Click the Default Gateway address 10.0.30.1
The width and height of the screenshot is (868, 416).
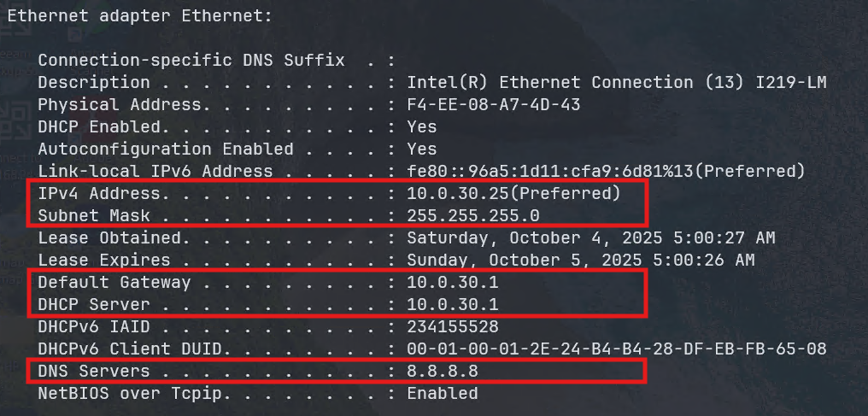[x=452, y=283]
